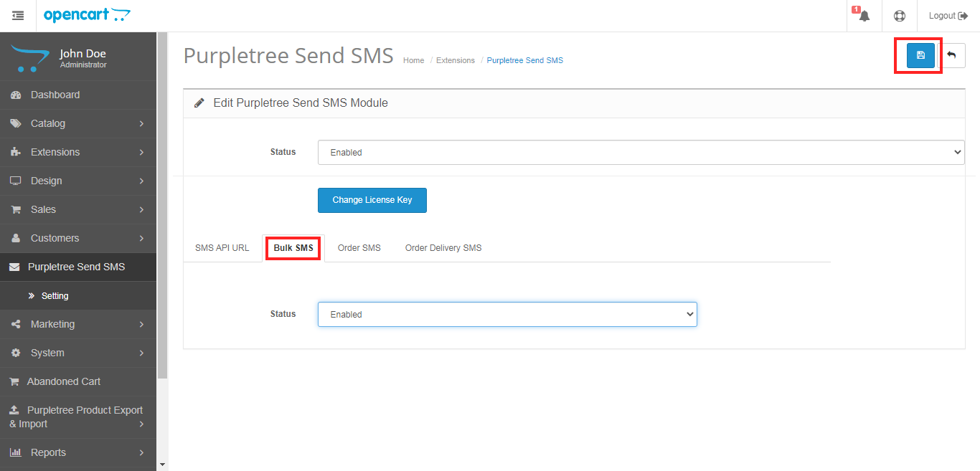Expand the Customers menu chevron

tap(141, 239)
